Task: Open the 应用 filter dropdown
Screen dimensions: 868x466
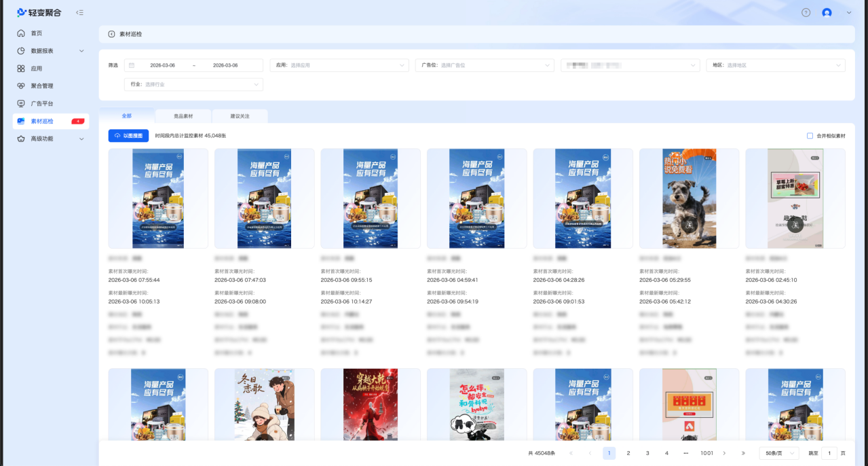Action: (339, 65)
